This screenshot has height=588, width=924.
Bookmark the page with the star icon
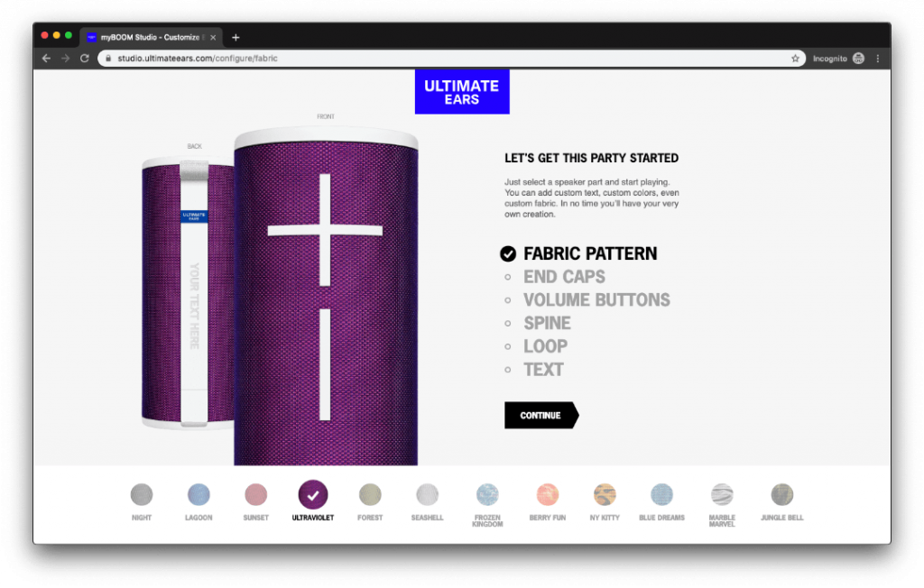point(795,59)
